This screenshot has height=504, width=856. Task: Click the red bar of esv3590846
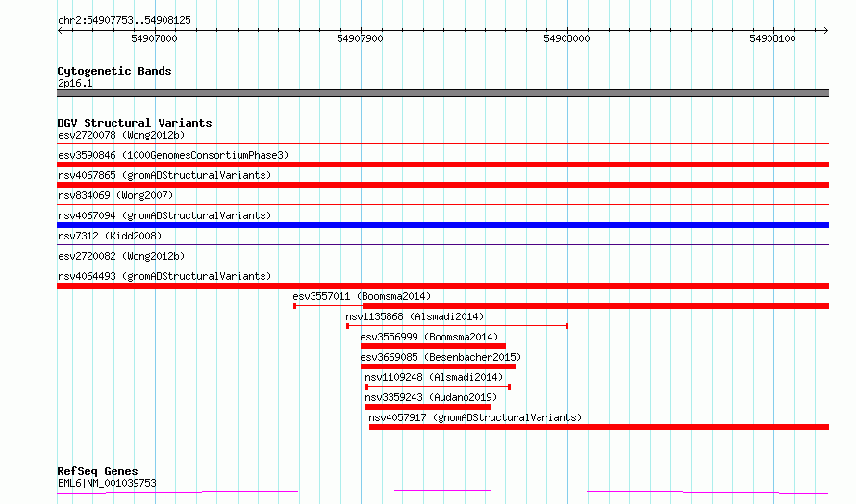click(442, 164)
